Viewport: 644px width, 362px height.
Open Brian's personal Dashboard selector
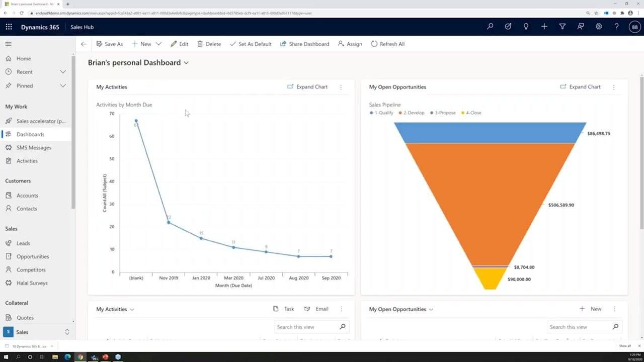[x=138, y=62]
